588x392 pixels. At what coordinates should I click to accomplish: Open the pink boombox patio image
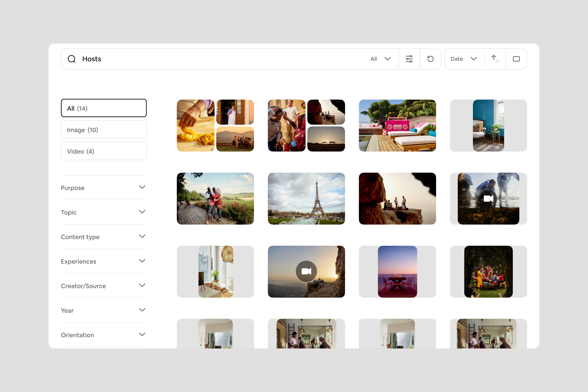coord(397,125)
